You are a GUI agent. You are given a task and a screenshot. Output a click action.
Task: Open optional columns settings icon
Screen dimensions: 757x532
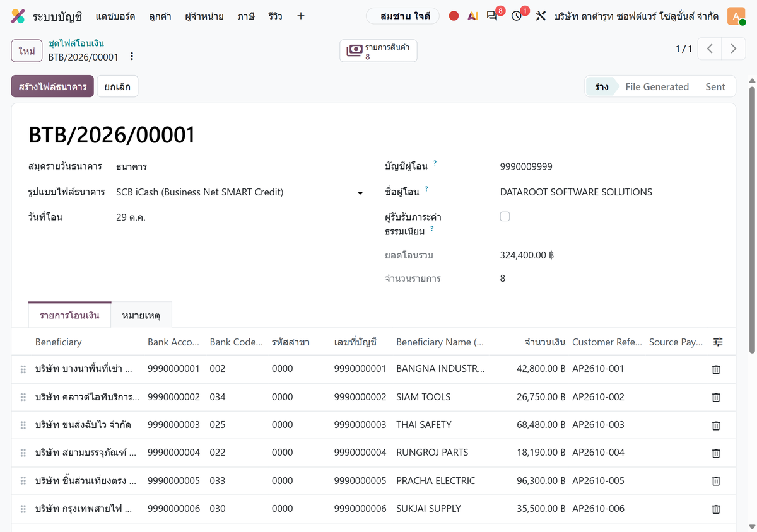point(718,342)
